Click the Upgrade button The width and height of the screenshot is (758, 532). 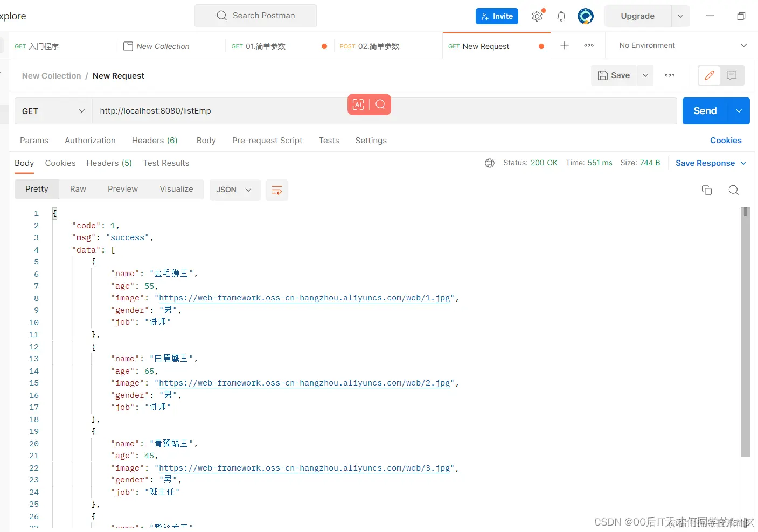638,16
